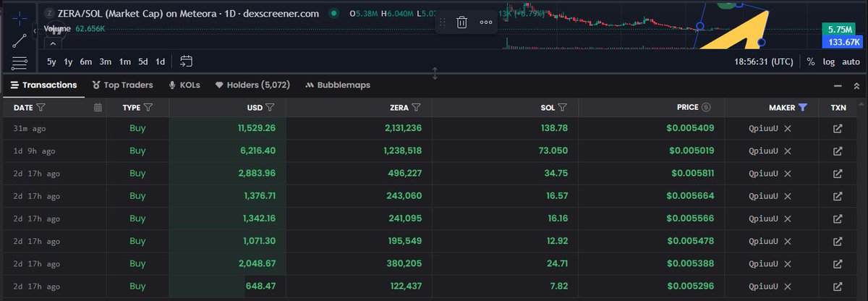Screen dimensions: 868x301
Task: Open transaction link for 2,048.67 buy
Action: 838,263
